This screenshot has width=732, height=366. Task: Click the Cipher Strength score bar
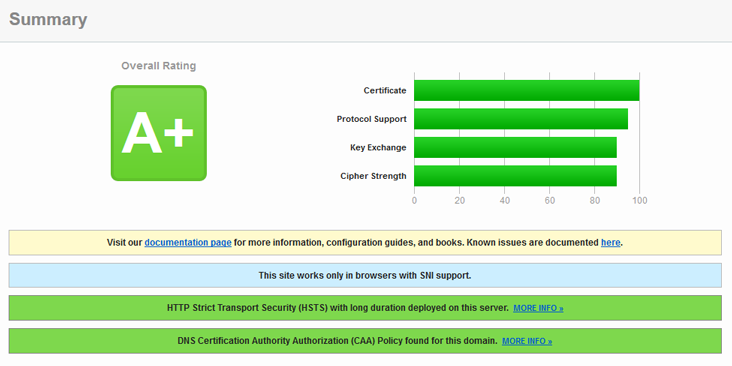tap(515, 176)
